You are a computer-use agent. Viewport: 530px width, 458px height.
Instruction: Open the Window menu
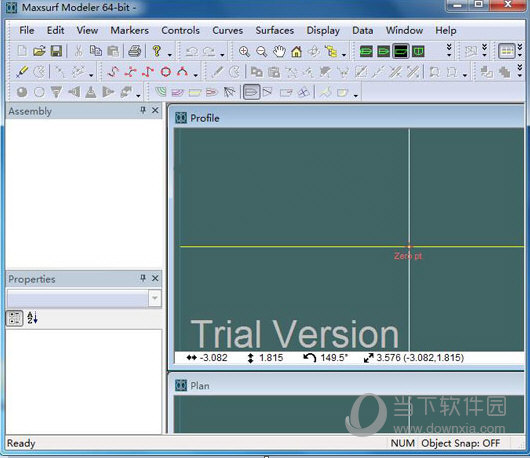point(404,30)
